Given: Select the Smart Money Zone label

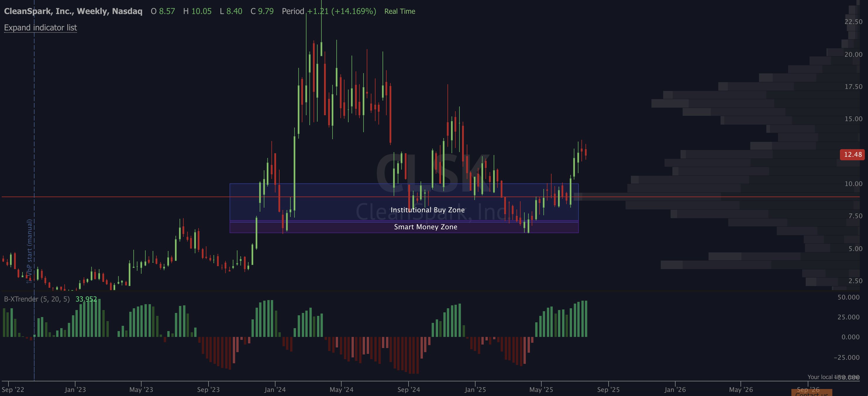Looking at the screenshot, I should point(426,227).
